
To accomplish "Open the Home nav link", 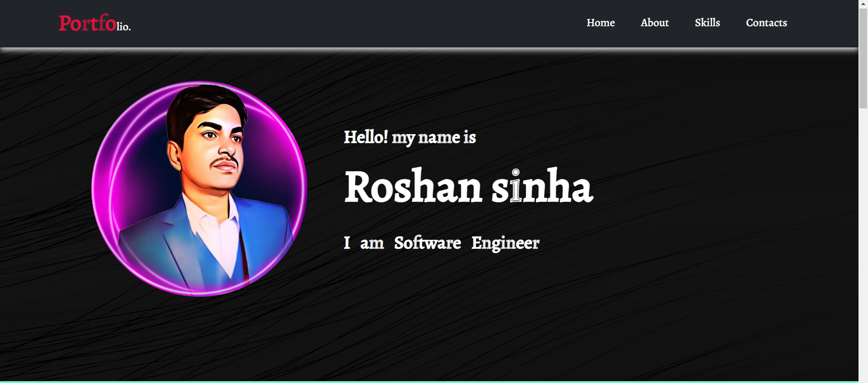I will coord(600,23).
